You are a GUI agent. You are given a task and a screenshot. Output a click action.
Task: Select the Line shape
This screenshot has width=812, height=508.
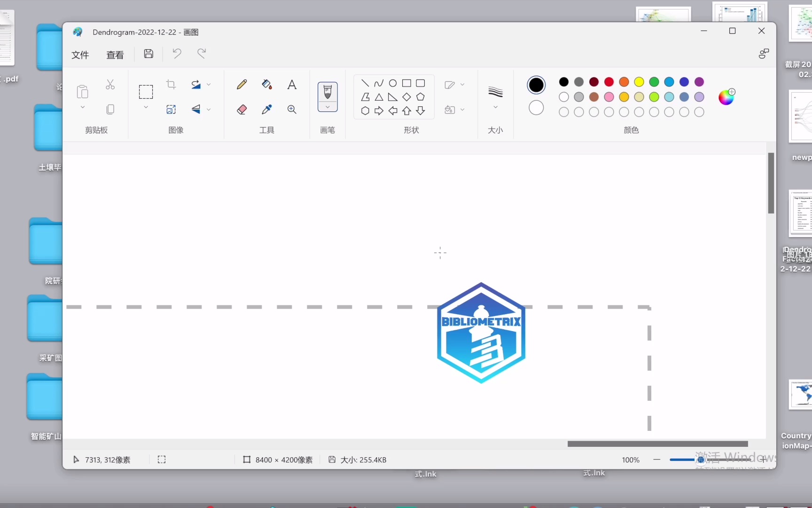coord(365,83)
